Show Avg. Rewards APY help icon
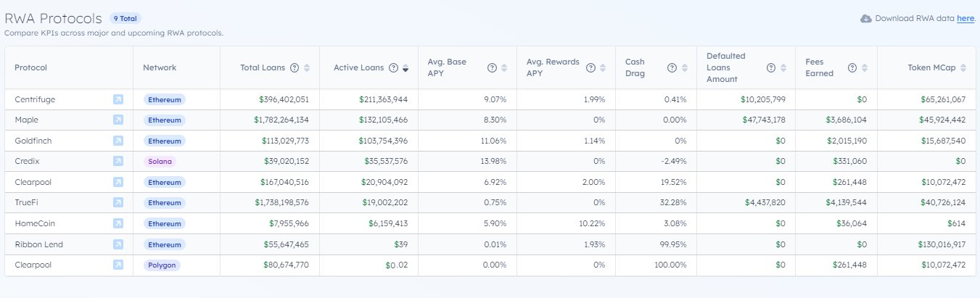The image size is (980, 298). tap(590, 67)
